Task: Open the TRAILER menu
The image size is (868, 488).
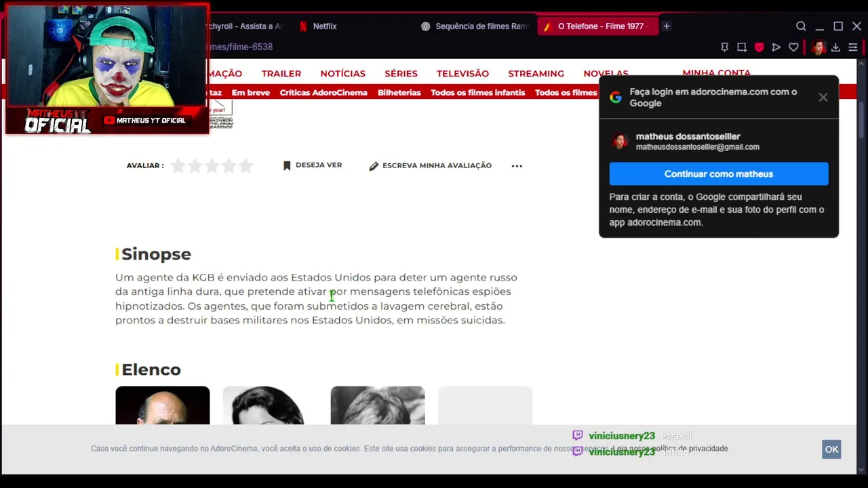Action: coord(281,73)
